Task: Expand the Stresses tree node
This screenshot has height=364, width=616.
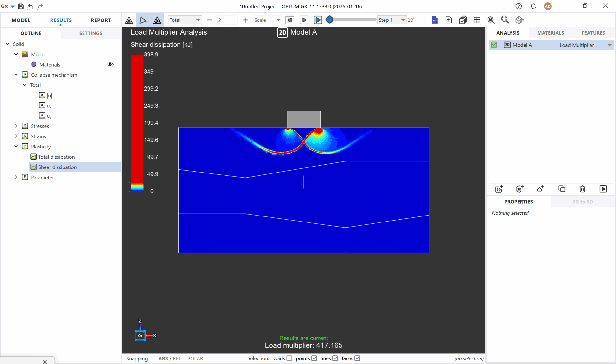Action: [x=16, y=126]
